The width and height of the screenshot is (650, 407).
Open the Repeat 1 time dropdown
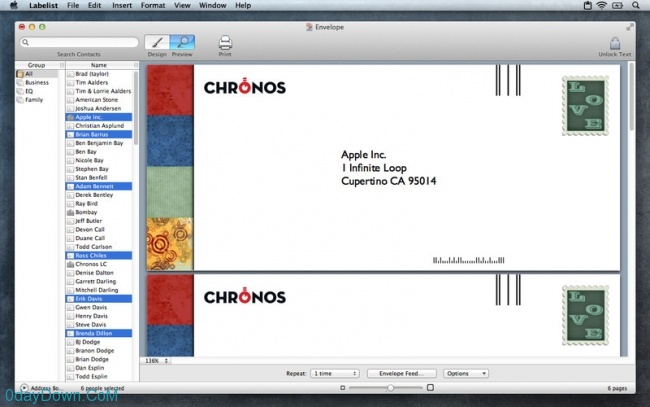click(x=335, y=373)
